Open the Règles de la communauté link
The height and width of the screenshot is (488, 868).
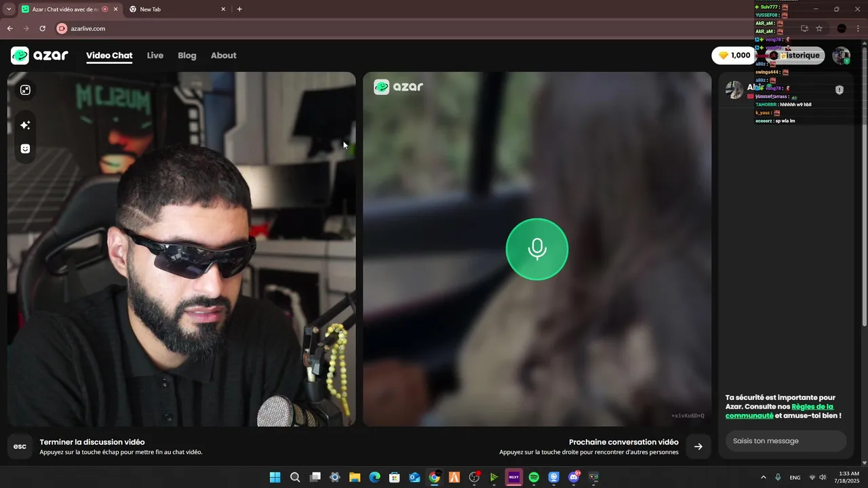[779, 411]
